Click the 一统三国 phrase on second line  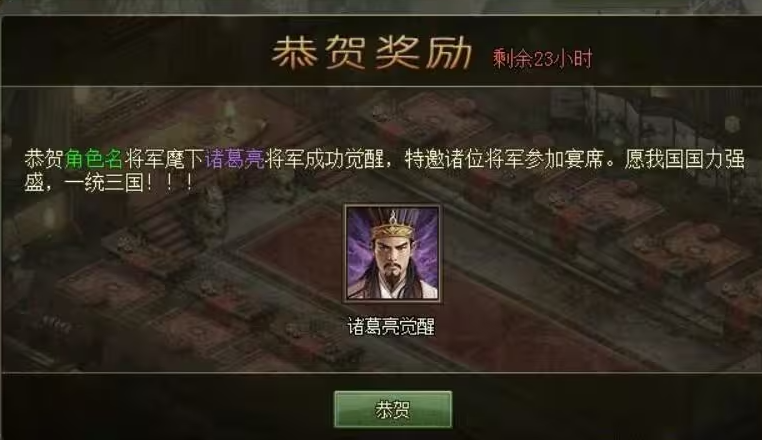click(104, 183)
